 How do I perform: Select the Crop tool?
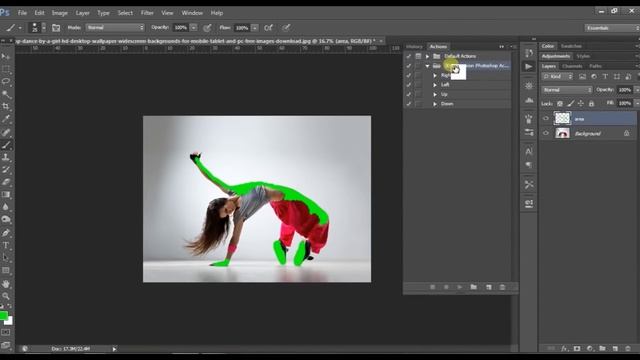(6, 107)
